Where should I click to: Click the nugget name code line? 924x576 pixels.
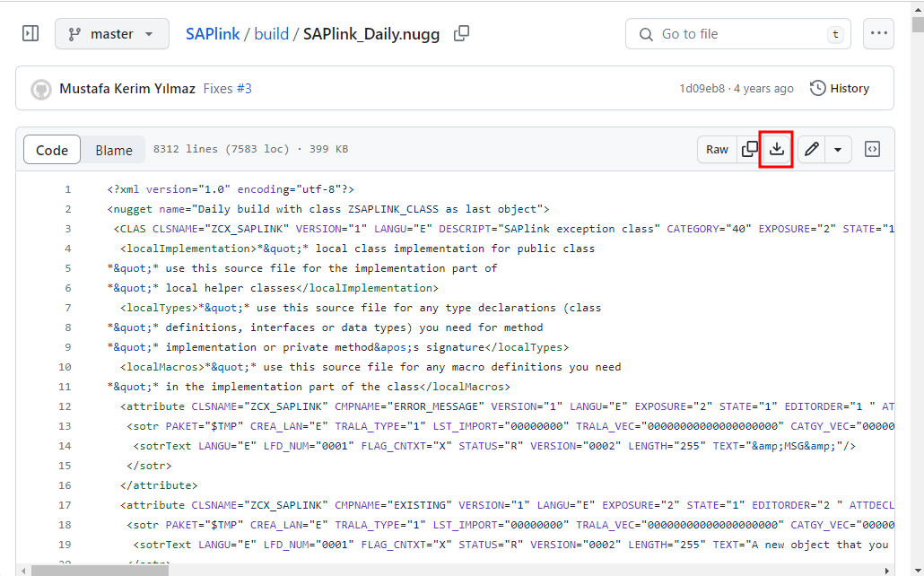point(328,209)
